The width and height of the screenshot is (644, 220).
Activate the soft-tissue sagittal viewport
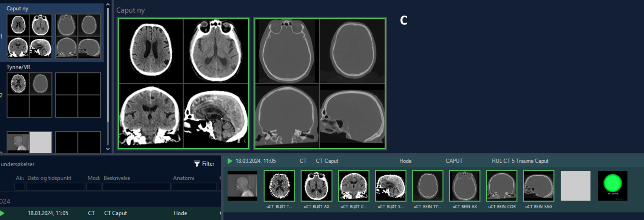click(x=216, y=116)
